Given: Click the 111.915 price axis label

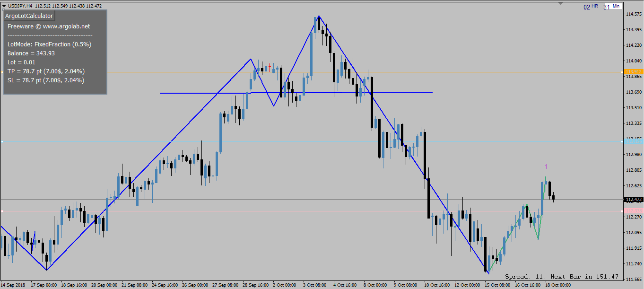Looking at the screenshot, I should tap(634, 248).
